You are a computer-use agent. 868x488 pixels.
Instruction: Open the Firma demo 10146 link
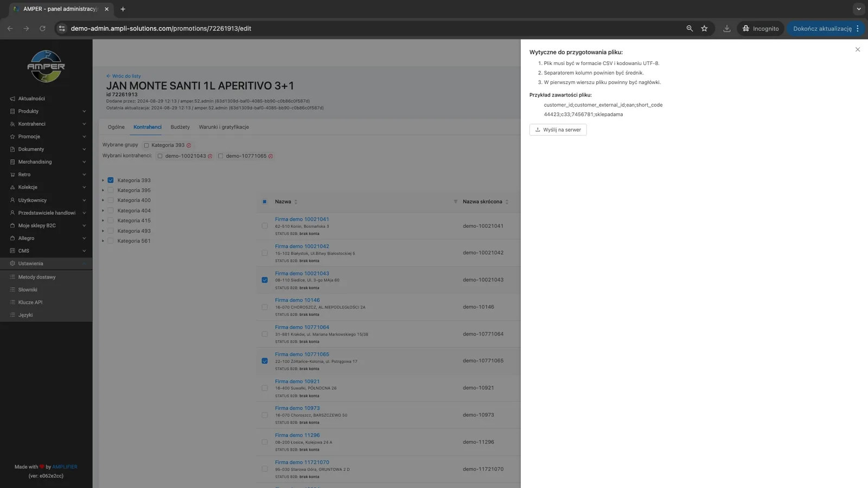point(297,300)
